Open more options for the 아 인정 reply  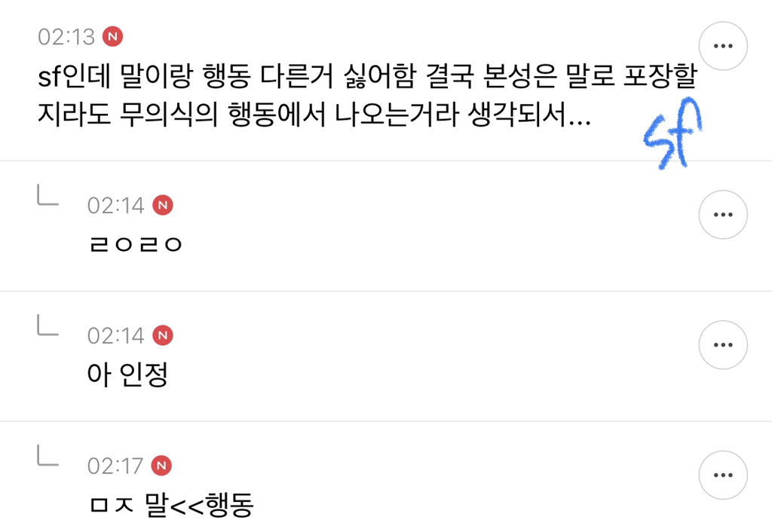723,345
